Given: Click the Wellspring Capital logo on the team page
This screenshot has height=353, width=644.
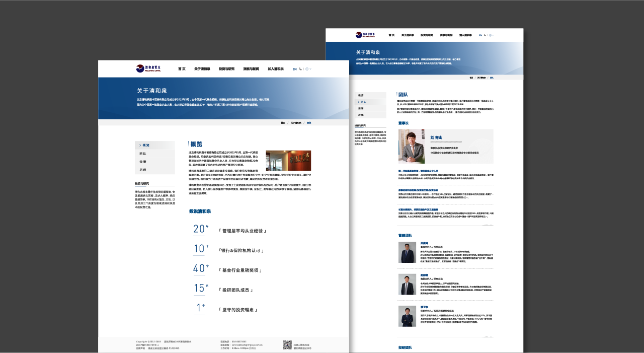Looking at the screenshot, I should tap(366, 35).
